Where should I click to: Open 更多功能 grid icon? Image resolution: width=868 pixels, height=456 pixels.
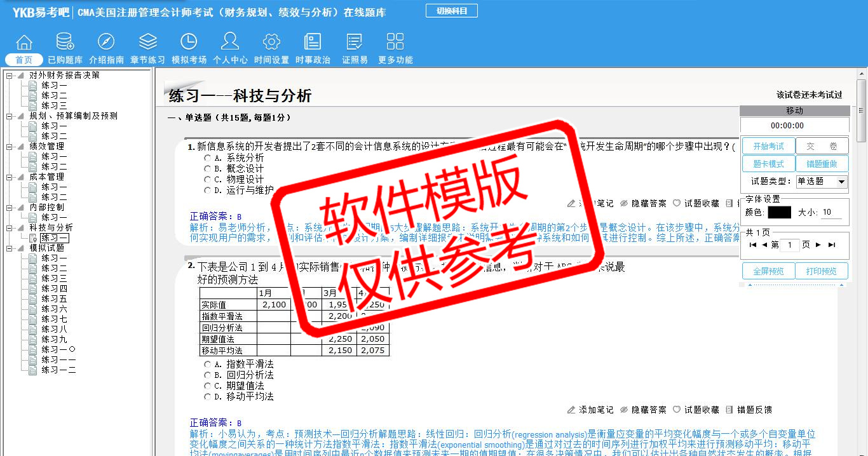click(x=395, y=43)
